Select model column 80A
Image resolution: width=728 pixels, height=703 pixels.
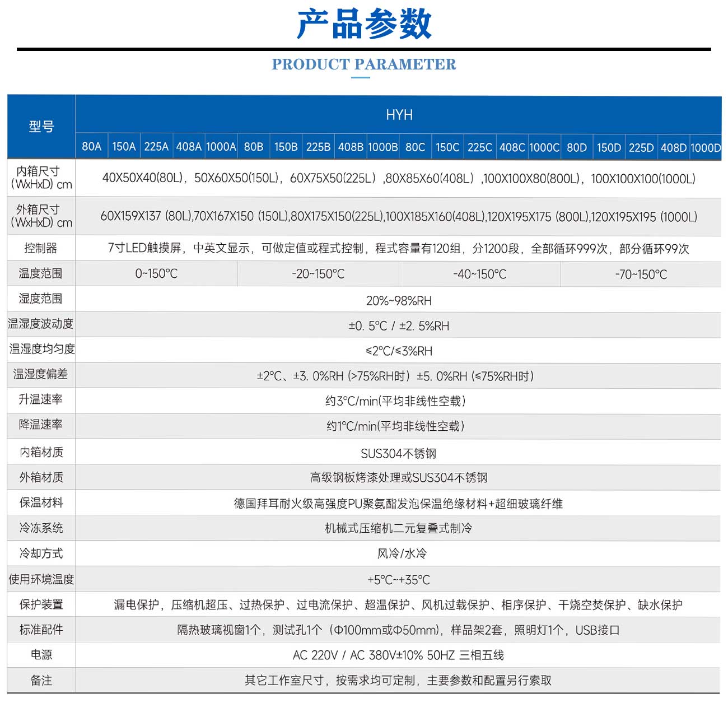(x=92, y=147)
